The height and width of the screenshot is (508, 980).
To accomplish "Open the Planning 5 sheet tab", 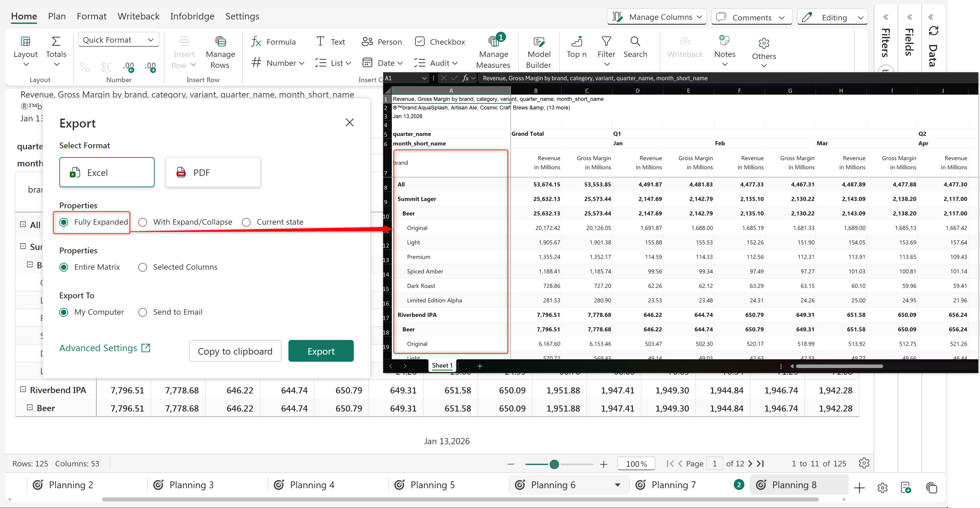I will click(x=432, y=485).
